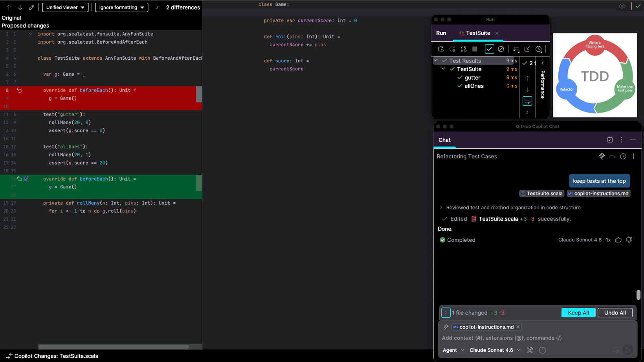
Task: Open the configure tools wrench icon
Action: click(530, 350)
